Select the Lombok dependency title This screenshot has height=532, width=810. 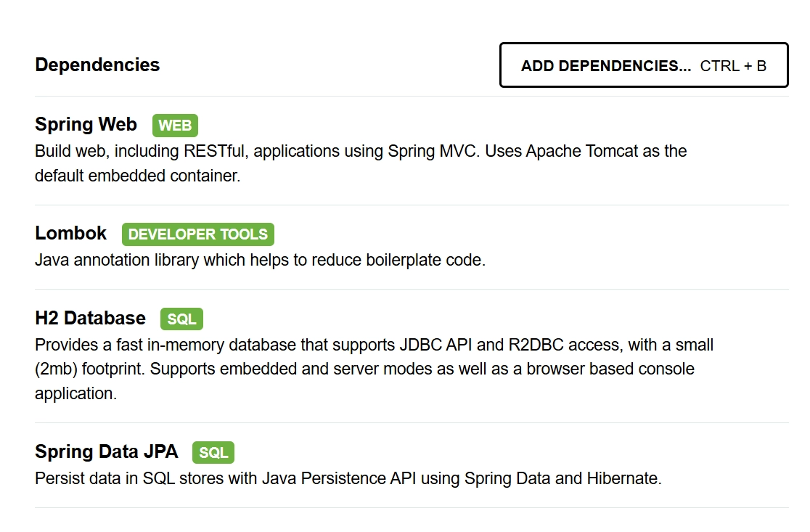click(70, 234)
